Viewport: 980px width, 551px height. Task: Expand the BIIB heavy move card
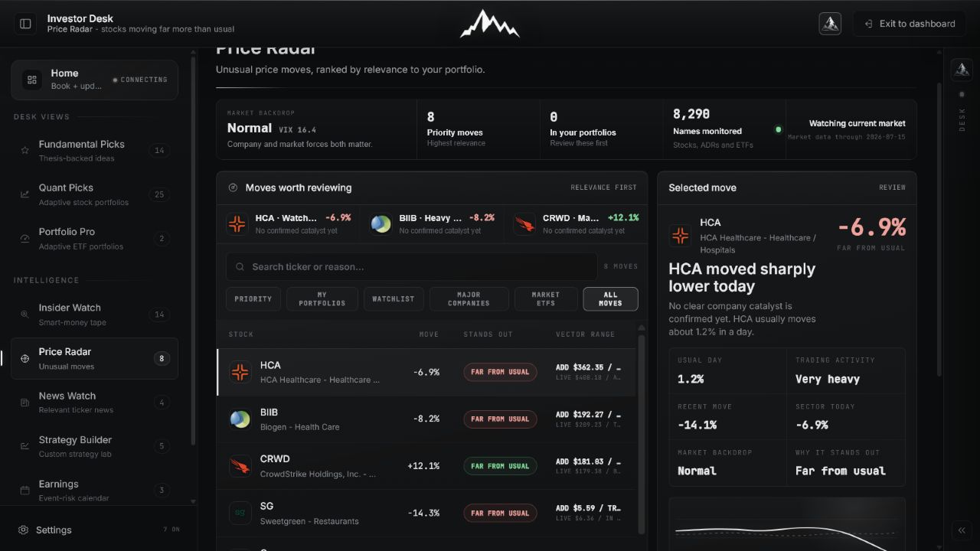[433, 223]
